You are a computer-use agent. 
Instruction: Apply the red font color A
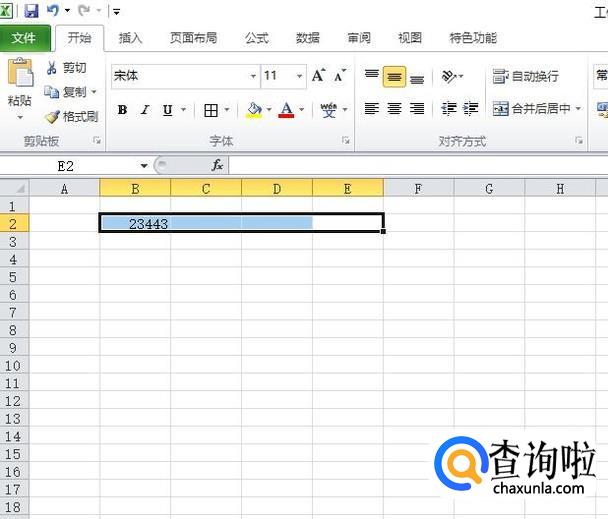287,110
